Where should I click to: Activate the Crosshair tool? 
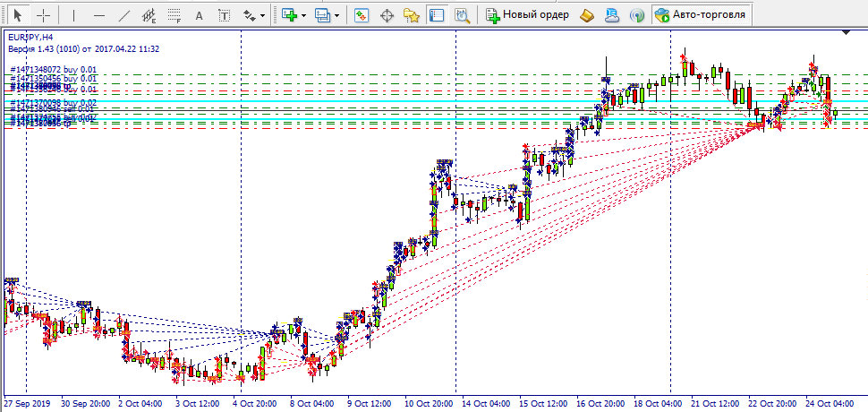click(x=43, y=15)
